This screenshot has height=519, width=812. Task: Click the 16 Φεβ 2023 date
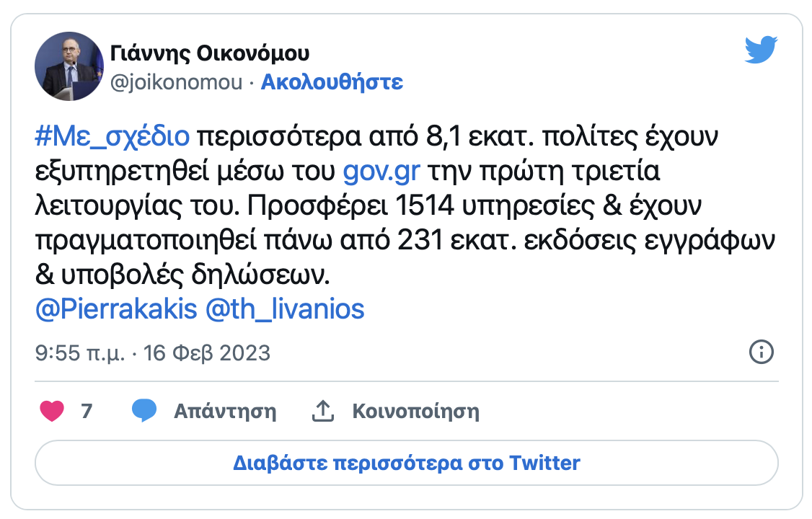(207, 353)
